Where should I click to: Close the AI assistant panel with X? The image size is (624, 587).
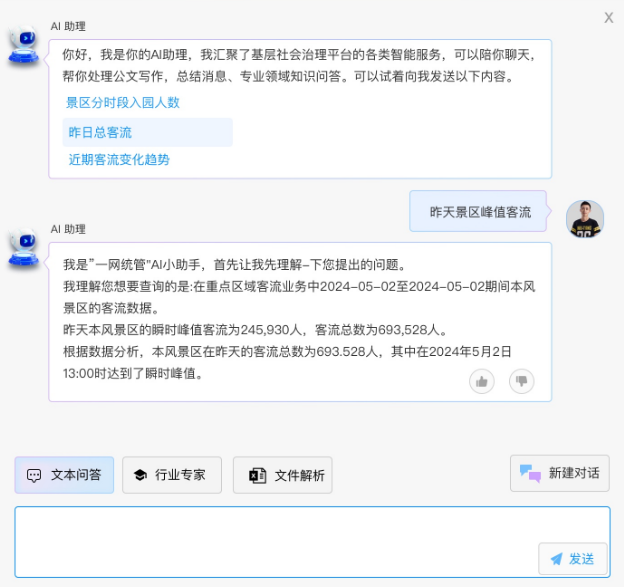(x=608, y=17)
